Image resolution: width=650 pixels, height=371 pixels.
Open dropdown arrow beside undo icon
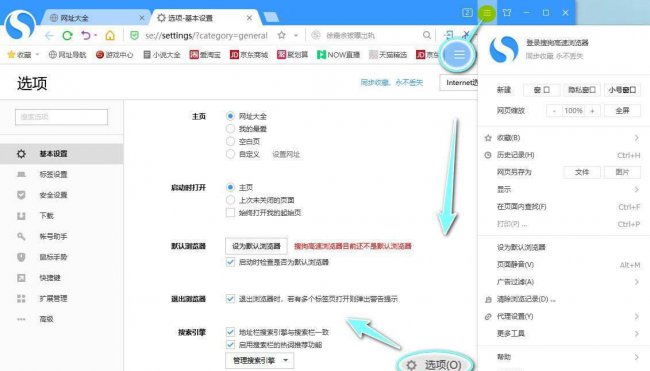coord(95,35)
